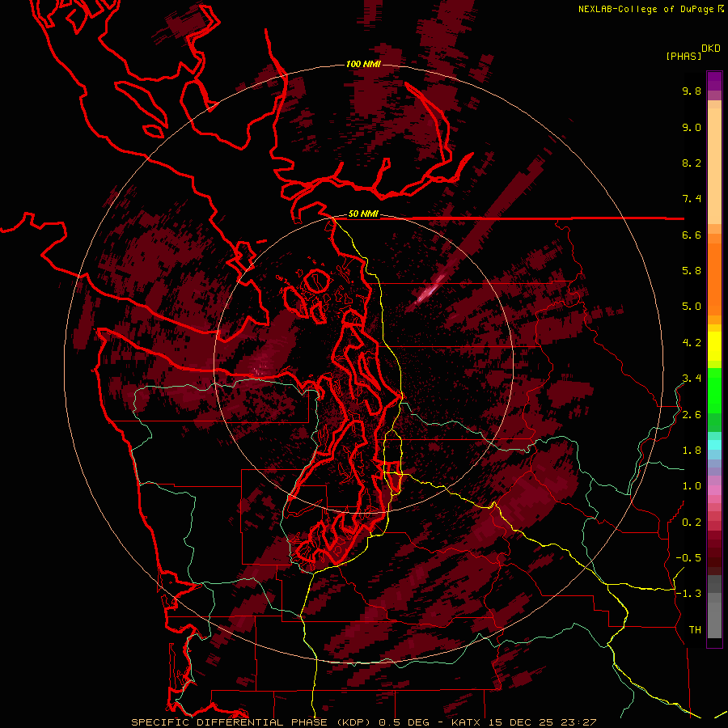Click the 9.0 value on the color scale
This screenshot has height=728, width=728.
click(x=692, y=127)
